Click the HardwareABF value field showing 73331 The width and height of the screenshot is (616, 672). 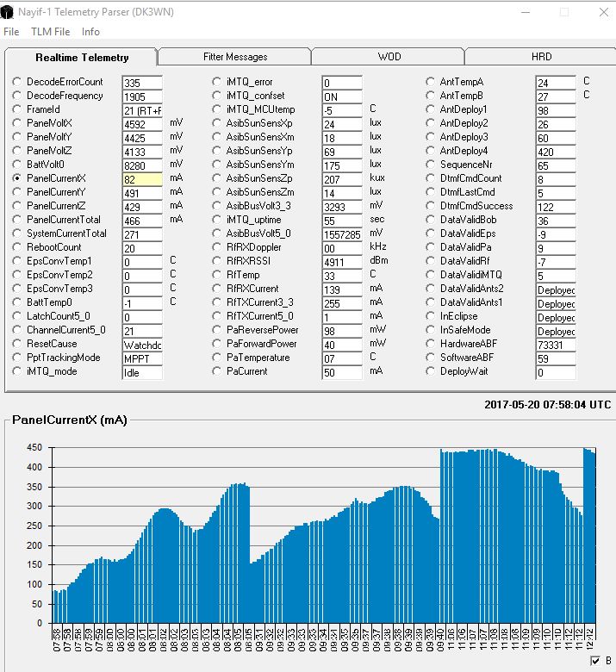[x=556, y=345]
